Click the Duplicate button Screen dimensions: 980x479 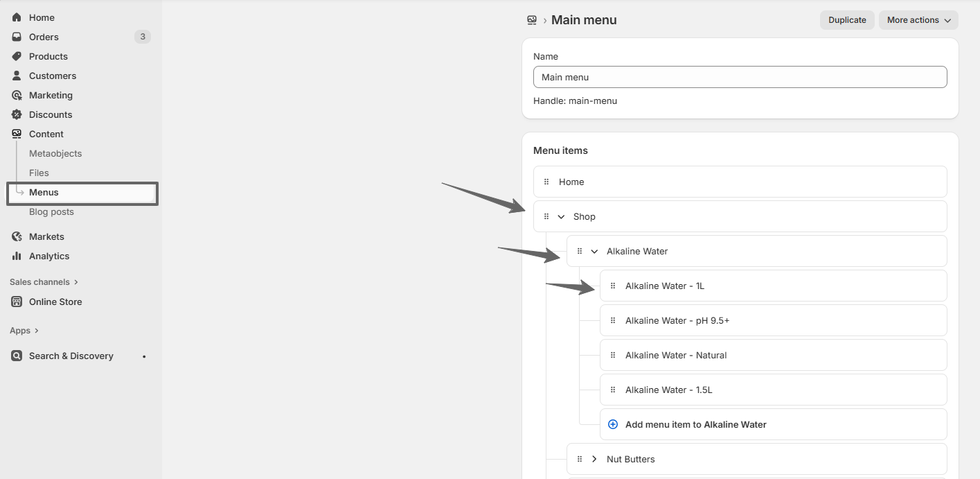click(846, 19)
